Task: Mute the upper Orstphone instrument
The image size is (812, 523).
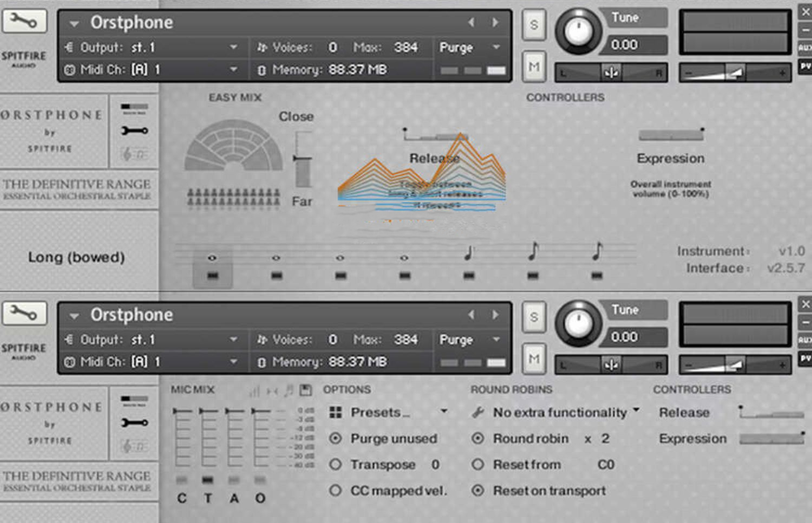Action: (534, 67)
